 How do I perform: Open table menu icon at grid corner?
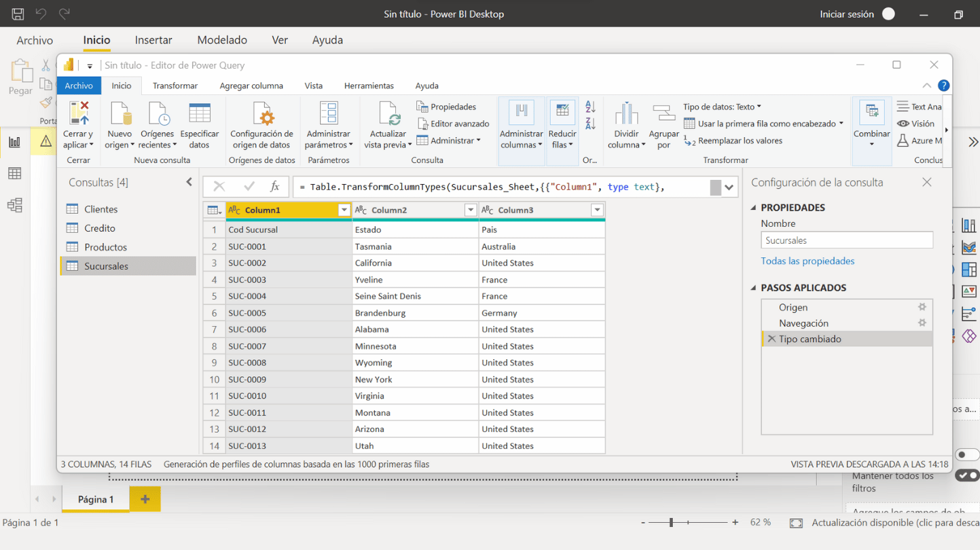point(214,210)
